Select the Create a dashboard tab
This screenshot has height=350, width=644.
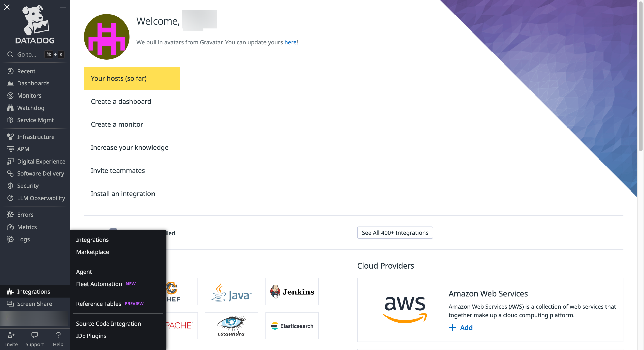point(121,101)
